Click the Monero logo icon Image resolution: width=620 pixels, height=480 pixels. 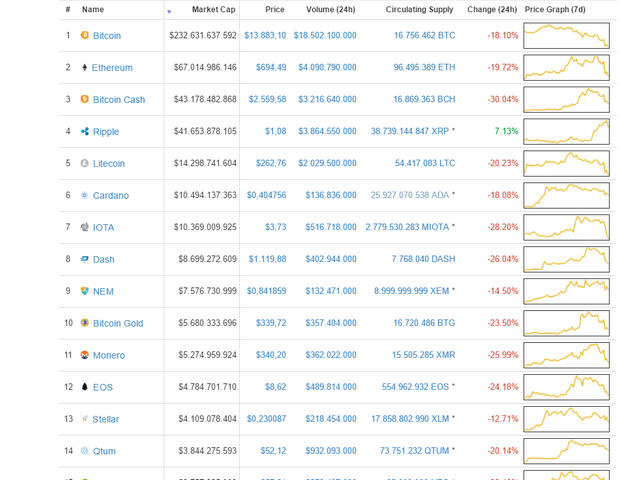85,355
